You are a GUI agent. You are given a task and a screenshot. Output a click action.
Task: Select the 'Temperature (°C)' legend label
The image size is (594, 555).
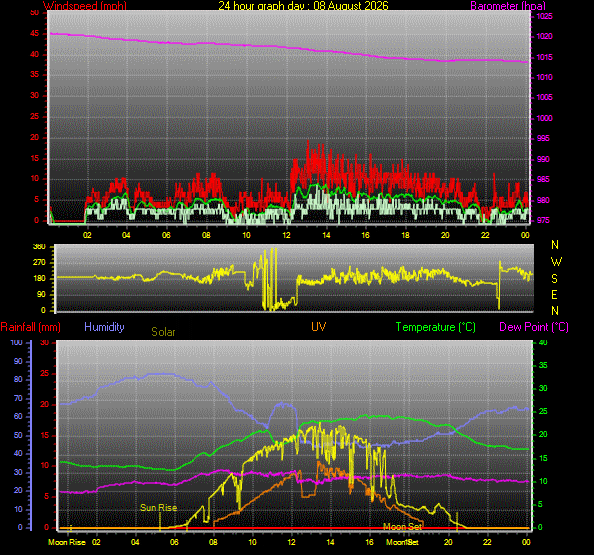coord(436,327)
